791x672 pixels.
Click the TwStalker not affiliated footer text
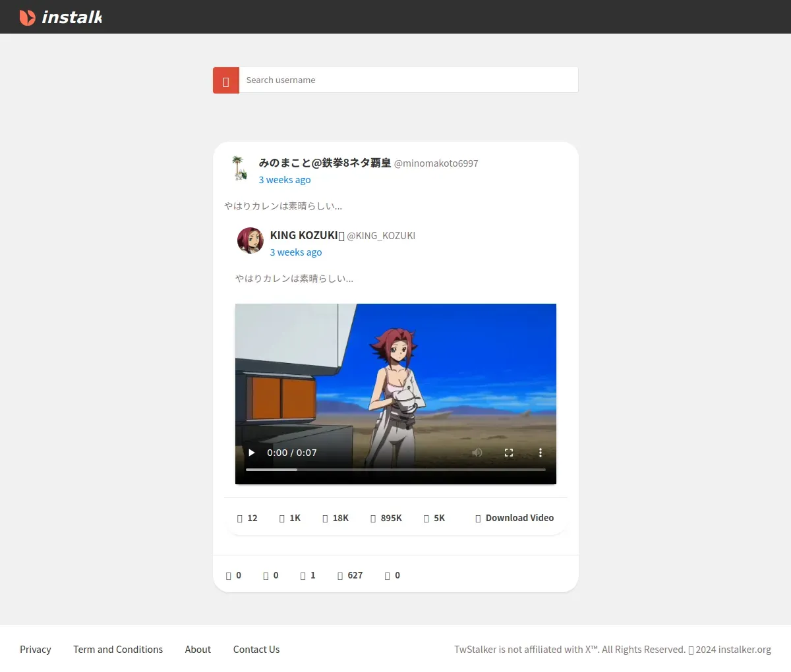[x=612, y=650]
